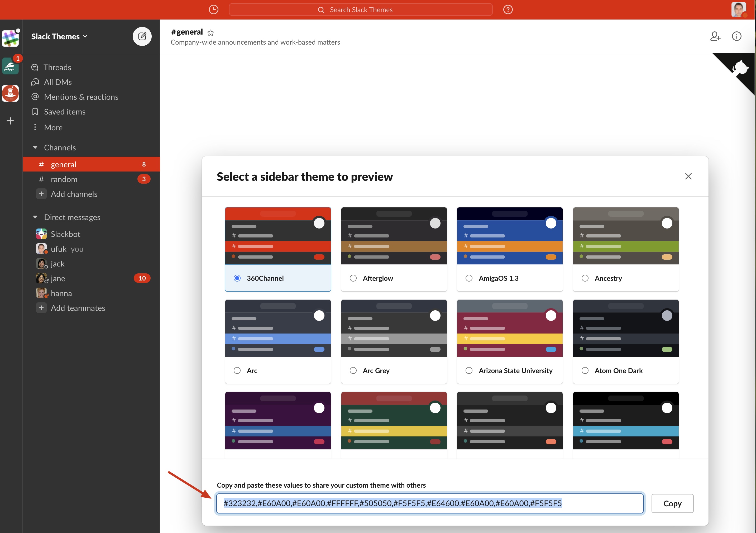
Task: Select the Arc Grey radio button
Action: (x=353, y=370)
